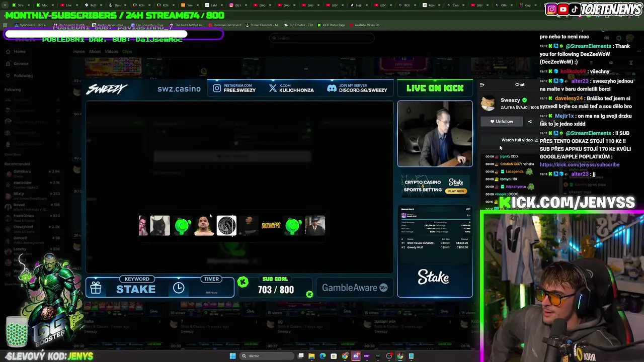This screenshot has width=644, height=362.
Task: Switch to the channel Clips tab
Action: 127,51
